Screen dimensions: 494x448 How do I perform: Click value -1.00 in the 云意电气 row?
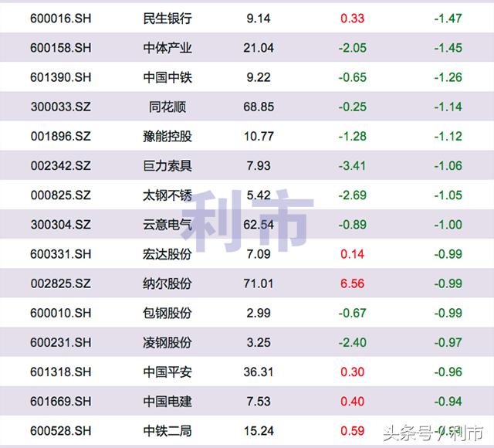tap(448, 225)
